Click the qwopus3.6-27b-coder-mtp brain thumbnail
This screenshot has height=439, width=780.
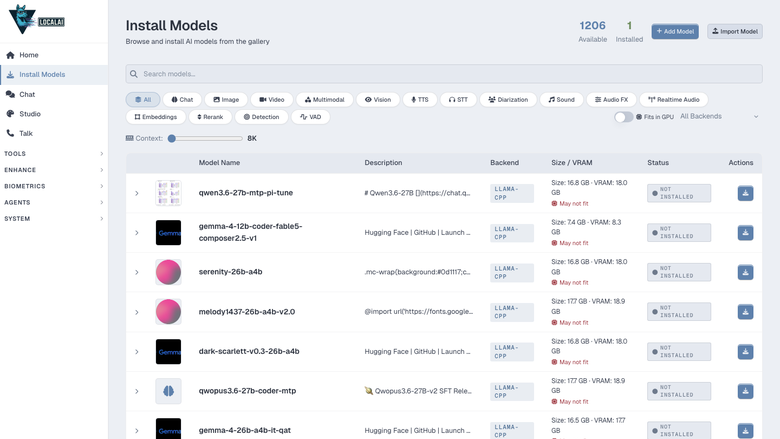pos(168,391)
